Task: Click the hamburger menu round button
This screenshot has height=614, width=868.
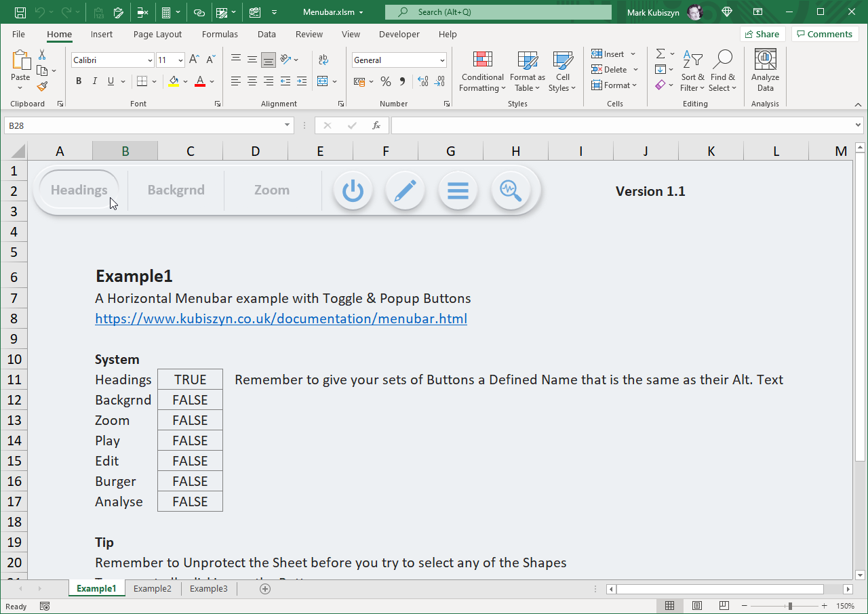Action: [458, 190]
